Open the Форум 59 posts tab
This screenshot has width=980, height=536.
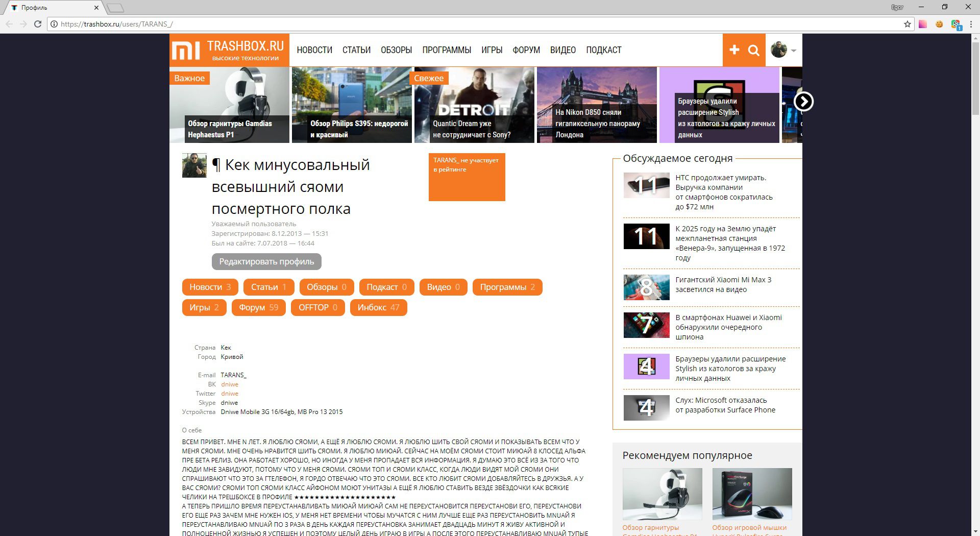[258, 307]
